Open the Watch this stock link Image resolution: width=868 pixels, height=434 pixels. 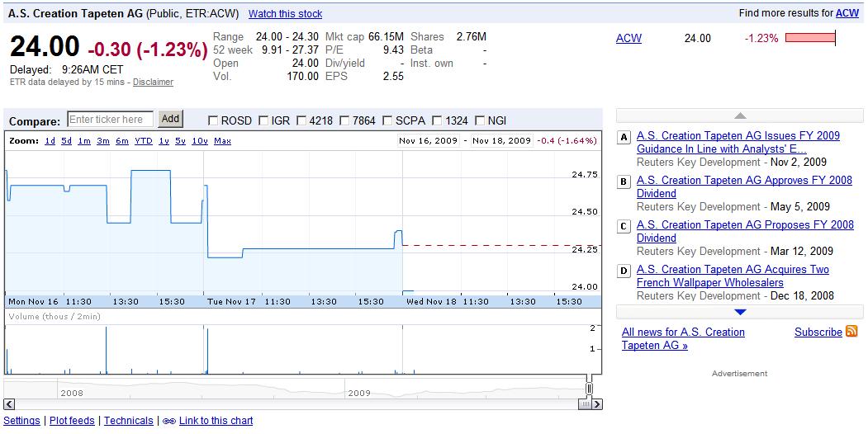tap(285, 14)
